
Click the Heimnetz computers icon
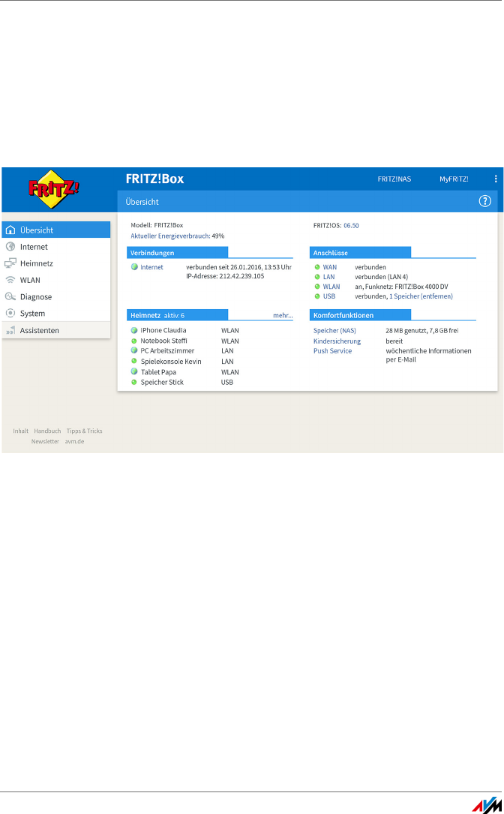10,263
